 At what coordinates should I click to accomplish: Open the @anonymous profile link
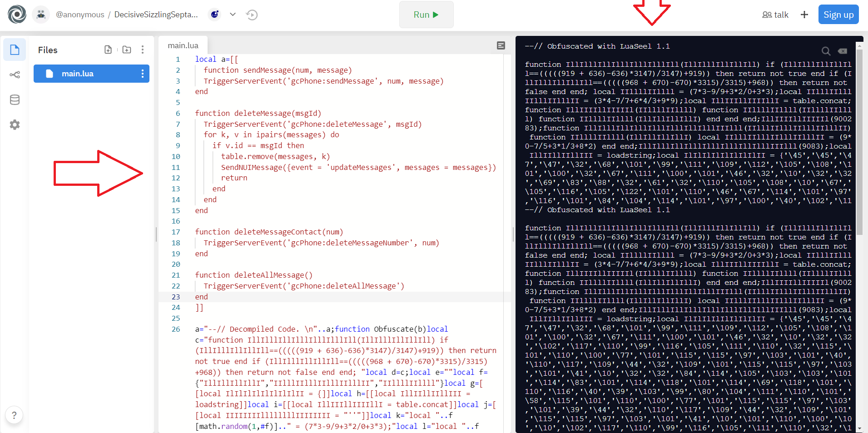(80, 15)
